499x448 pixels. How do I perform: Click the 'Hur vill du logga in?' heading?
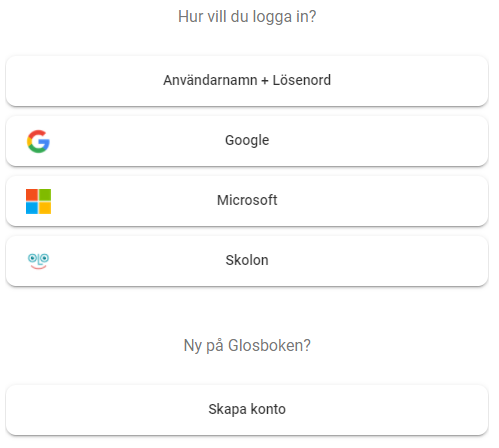tap(247, 17)
